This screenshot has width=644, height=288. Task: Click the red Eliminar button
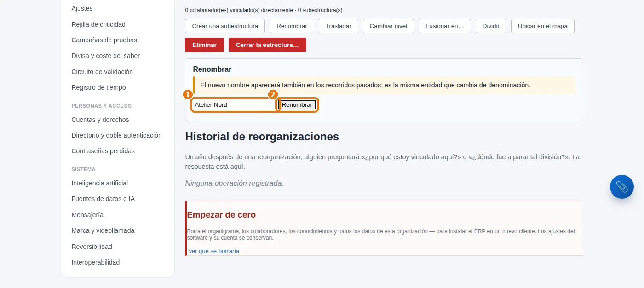tap(204, 45)
